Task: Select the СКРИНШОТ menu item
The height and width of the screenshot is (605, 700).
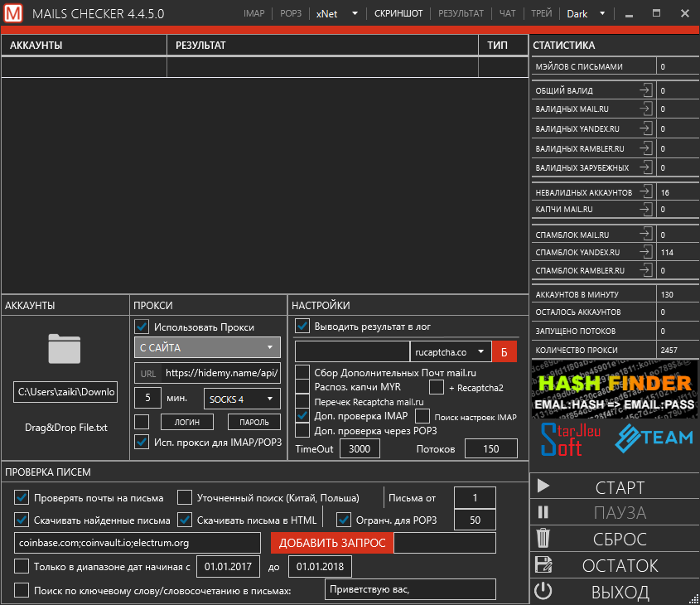Action: point(398,13)
